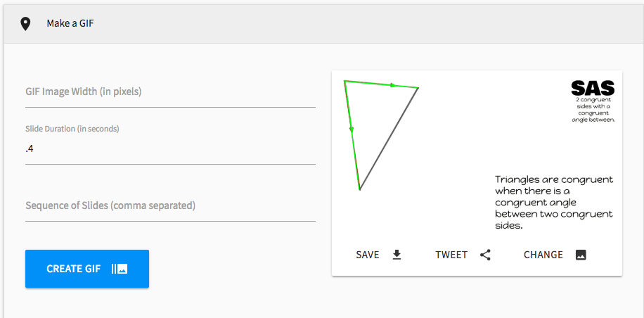Screen dimensions: 644x318
Task: Click the CHANGE text button
Action: [543, 255]
